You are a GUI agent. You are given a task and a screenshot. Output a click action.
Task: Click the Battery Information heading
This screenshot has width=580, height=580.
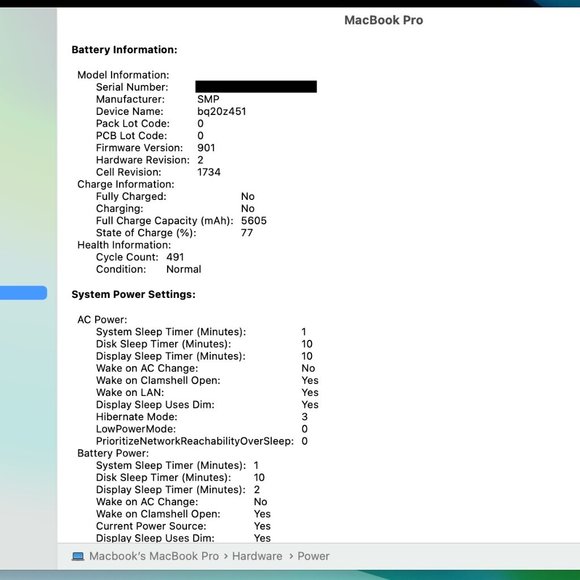[x=124, y=50]
